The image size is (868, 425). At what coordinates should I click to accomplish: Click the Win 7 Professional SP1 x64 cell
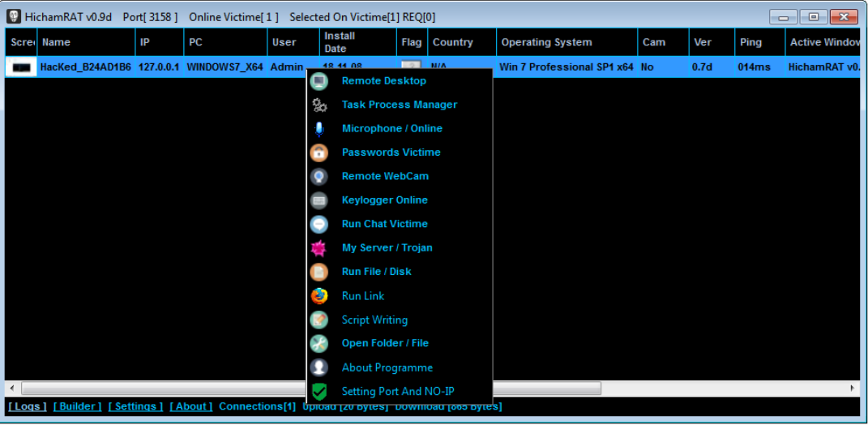click(x=567, y=67)
